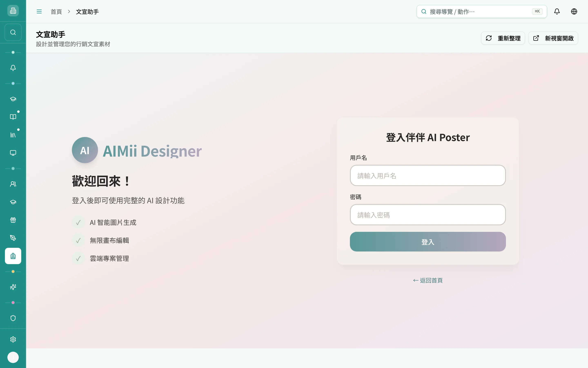Open the settings gear in sidebar
Image resolution: width=588 pixels, height=368 pixels.
pos(13,339)
